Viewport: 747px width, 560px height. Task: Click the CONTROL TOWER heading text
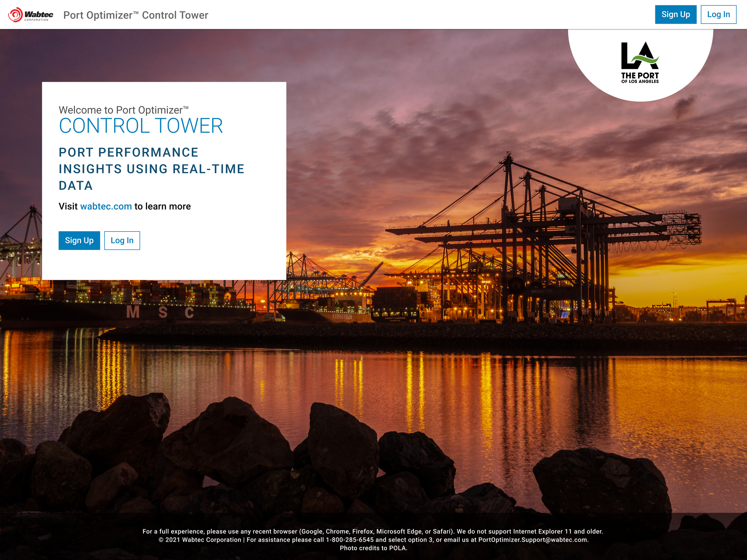[141, 126]
